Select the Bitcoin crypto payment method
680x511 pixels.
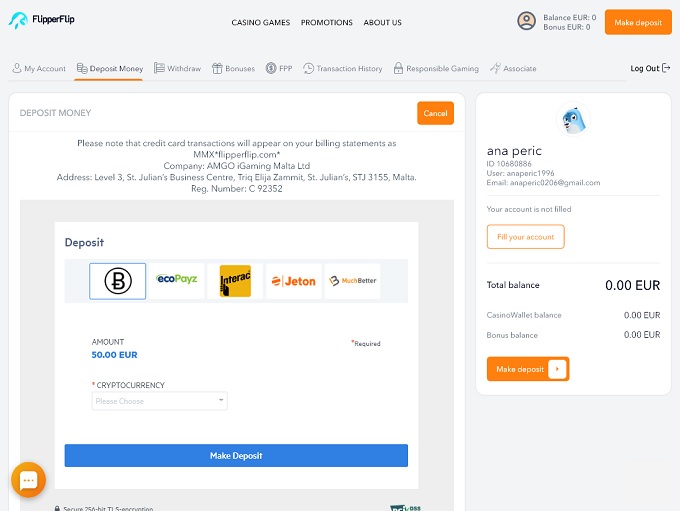tap(117, 281)
